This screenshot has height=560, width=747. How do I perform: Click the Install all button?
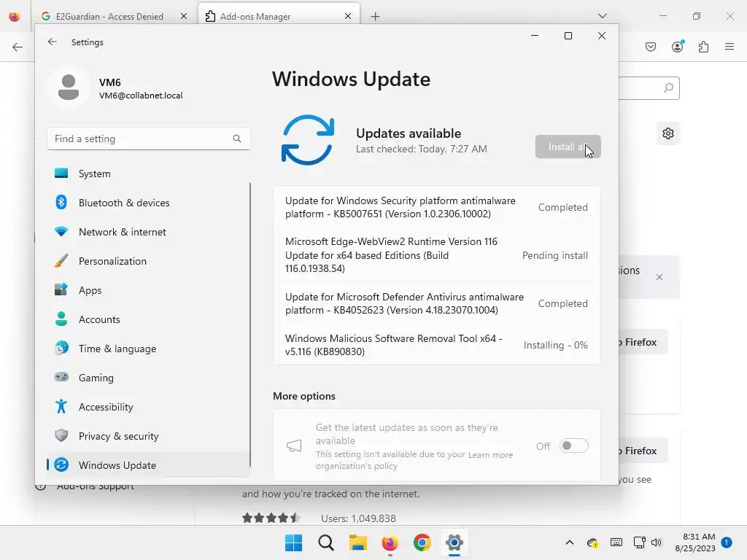click(568, 147)
